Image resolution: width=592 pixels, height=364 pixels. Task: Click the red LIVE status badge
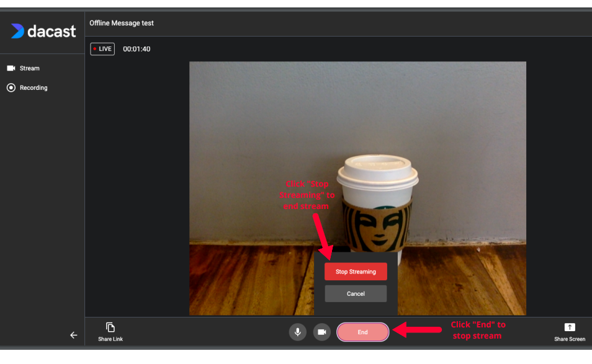(102, 49)
